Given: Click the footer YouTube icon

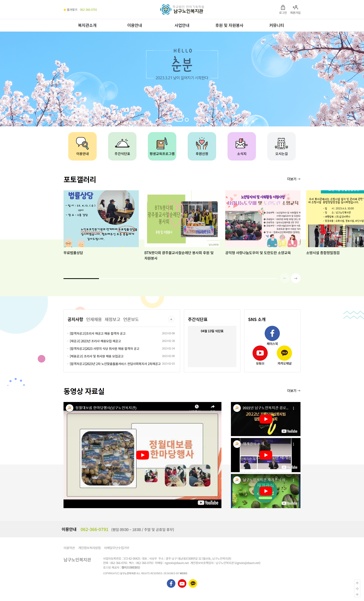Looking at the screenshot, I should point(182,583).
